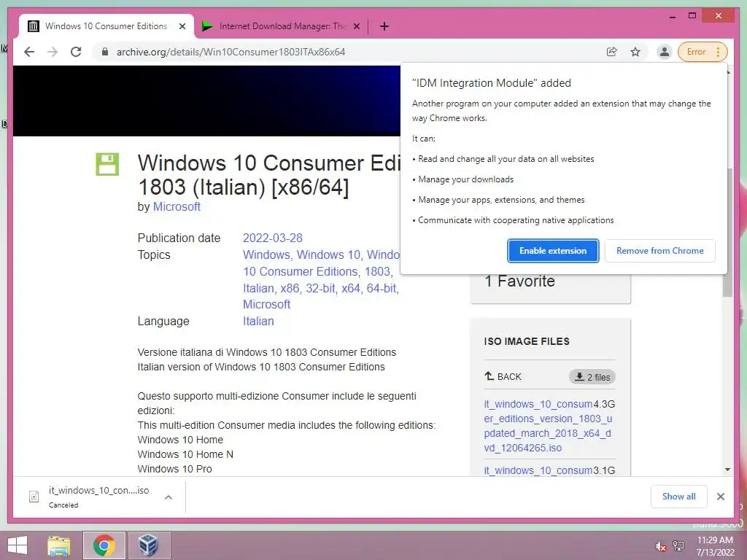Open VirtualBox from the taskbar

point(148,545)
